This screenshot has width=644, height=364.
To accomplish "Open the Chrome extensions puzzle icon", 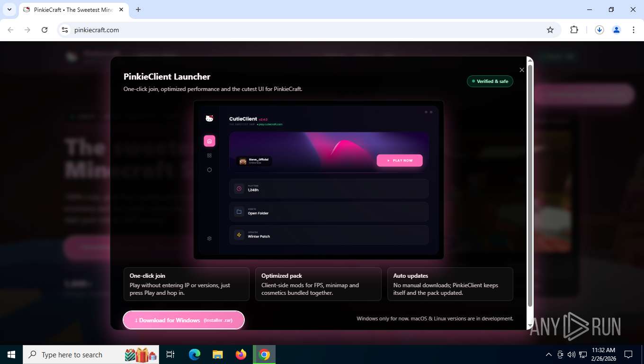I will [x=574, y=30].
